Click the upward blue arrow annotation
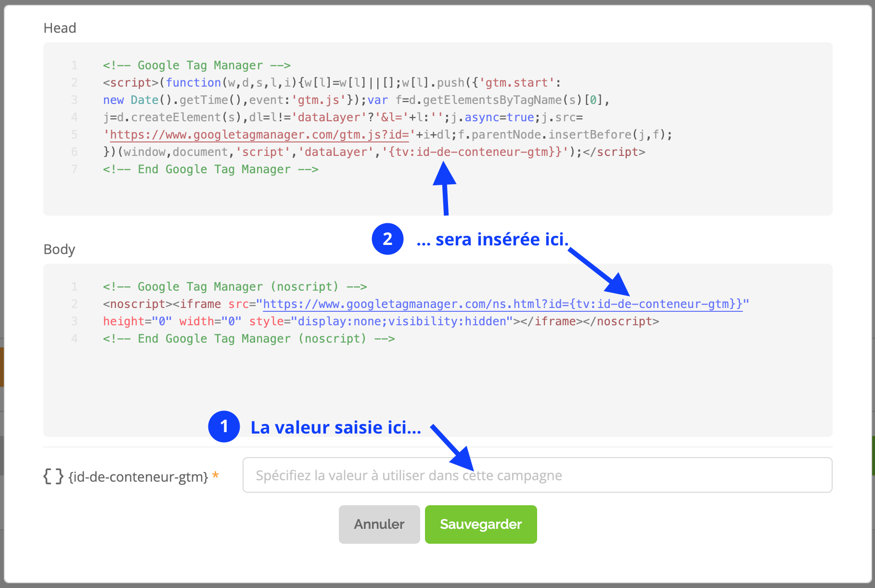 pos(445,189)
